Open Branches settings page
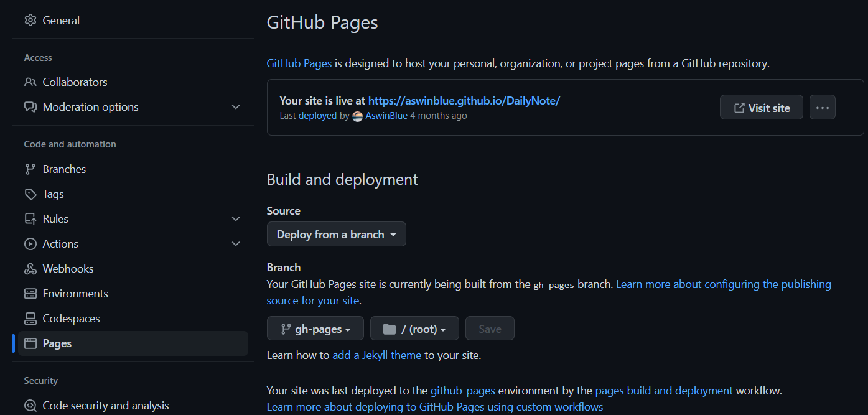The width and height of the screenshot is (868, 415). click(x=133, y=169)
